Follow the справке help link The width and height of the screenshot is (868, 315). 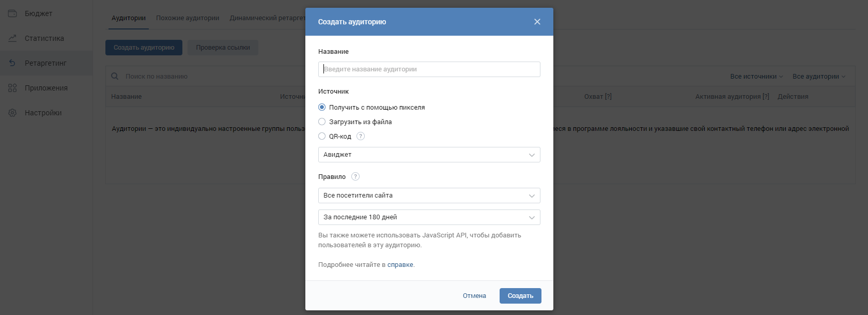tap(400, 265)
